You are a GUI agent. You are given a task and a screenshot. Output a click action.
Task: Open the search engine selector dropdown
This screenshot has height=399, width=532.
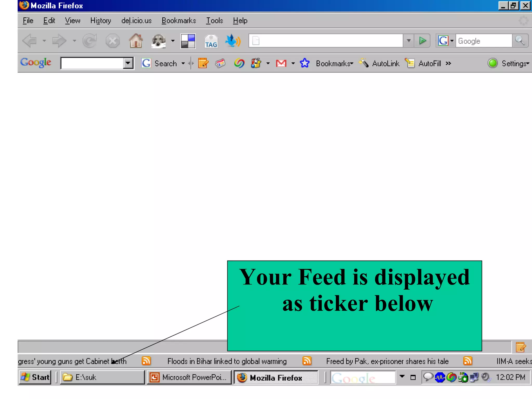(452, 41)
